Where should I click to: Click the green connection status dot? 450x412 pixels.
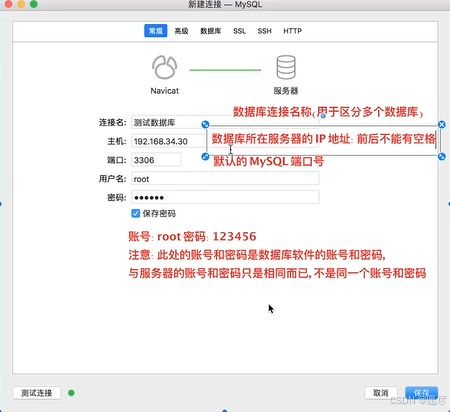[x=71, y=393]
